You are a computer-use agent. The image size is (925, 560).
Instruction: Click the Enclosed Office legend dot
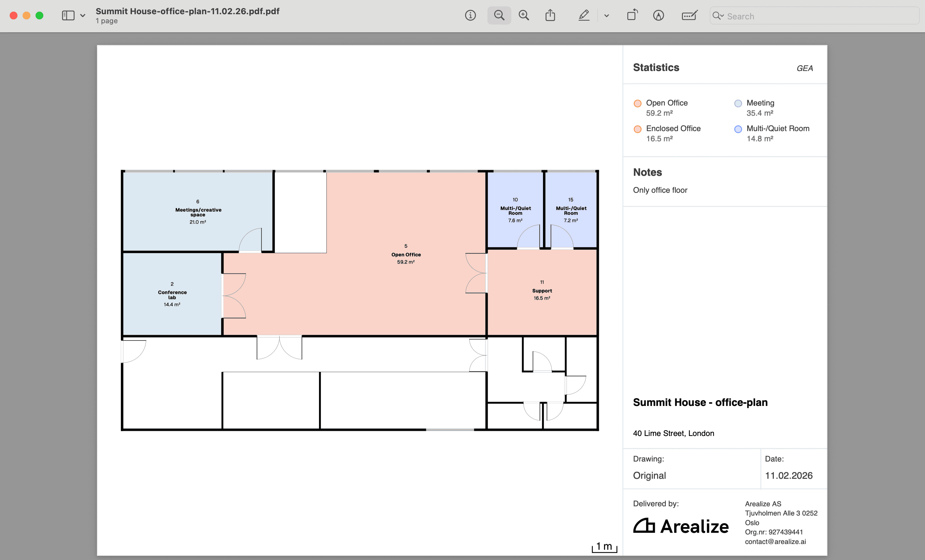637,129
